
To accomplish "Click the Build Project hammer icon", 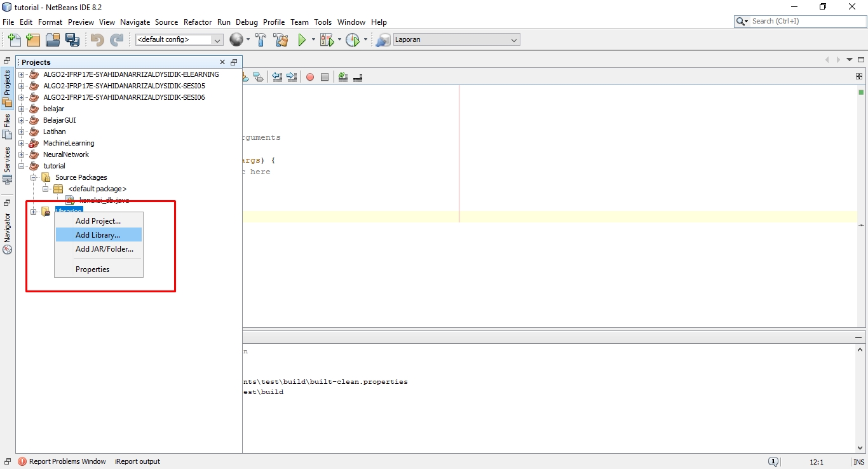I will click(261, 39).
